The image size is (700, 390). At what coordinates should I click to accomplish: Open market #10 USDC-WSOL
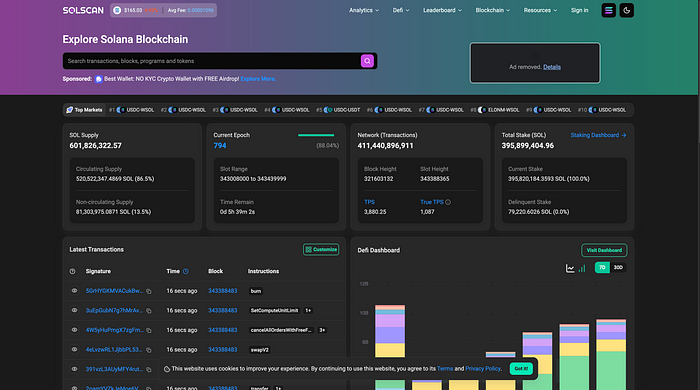(602, 110)
